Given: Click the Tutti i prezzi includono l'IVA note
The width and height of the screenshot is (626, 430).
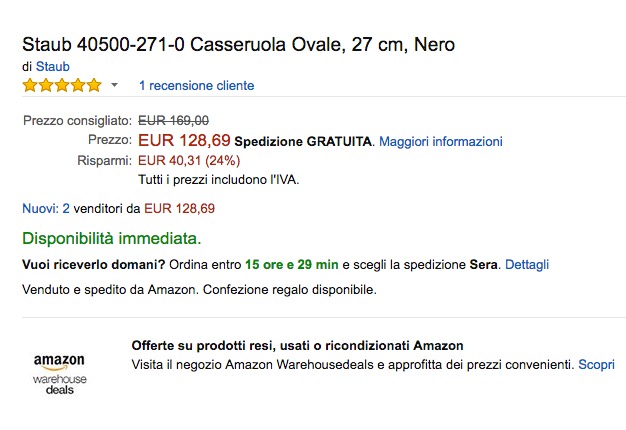Looking at the screenshot, I should [219, 180].
